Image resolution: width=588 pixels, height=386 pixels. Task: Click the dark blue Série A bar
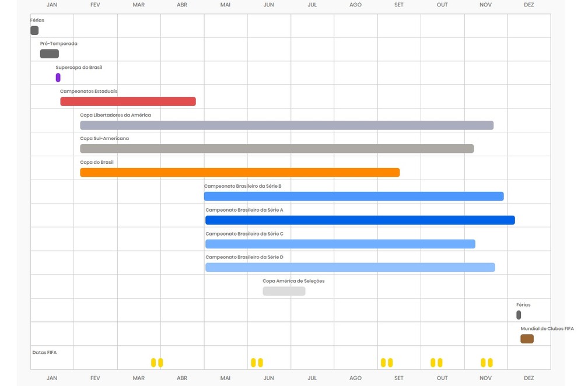coord(360,220)
